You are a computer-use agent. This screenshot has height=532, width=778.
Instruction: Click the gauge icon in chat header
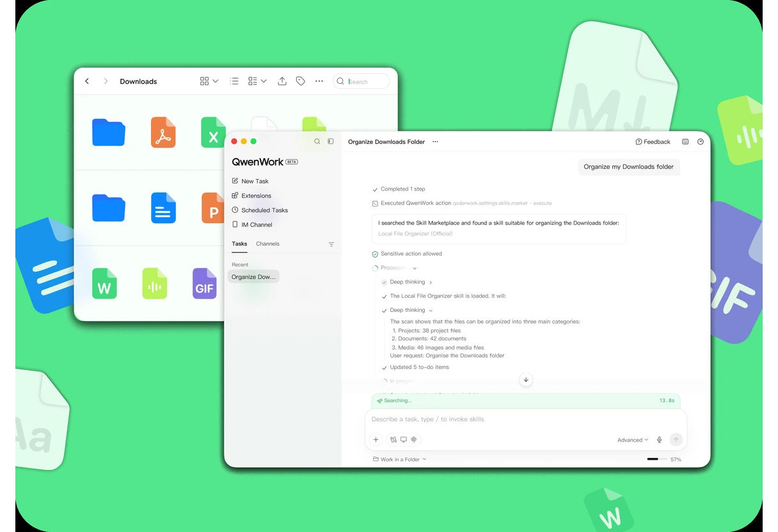701,142
